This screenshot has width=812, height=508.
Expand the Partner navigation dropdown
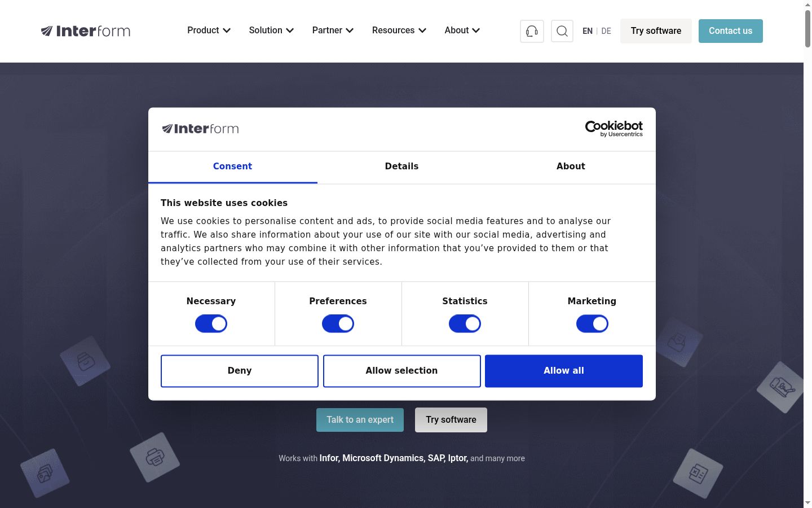[x=333, y=30]
